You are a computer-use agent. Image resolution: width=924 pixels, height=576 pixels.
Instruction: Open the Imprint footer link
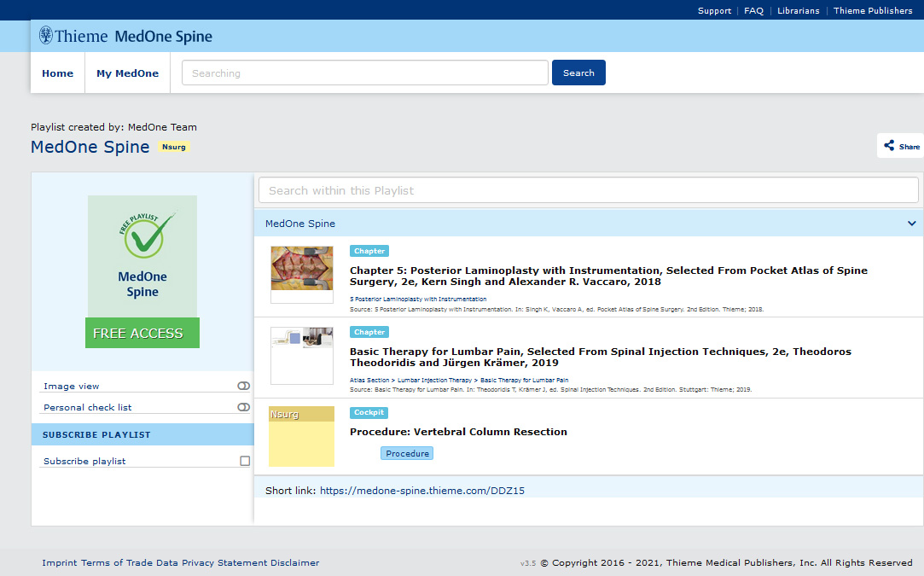coord(60,563)
